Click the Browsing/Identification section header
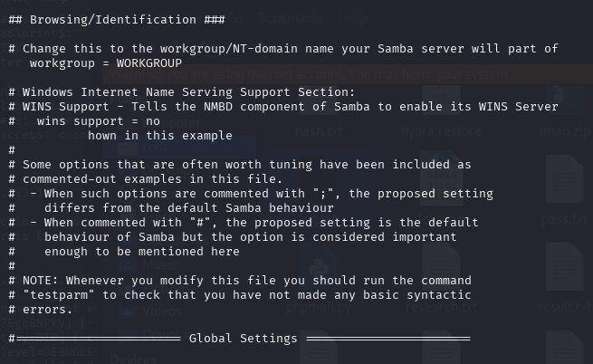The image size is (593, 364). [x=117, y=20]
